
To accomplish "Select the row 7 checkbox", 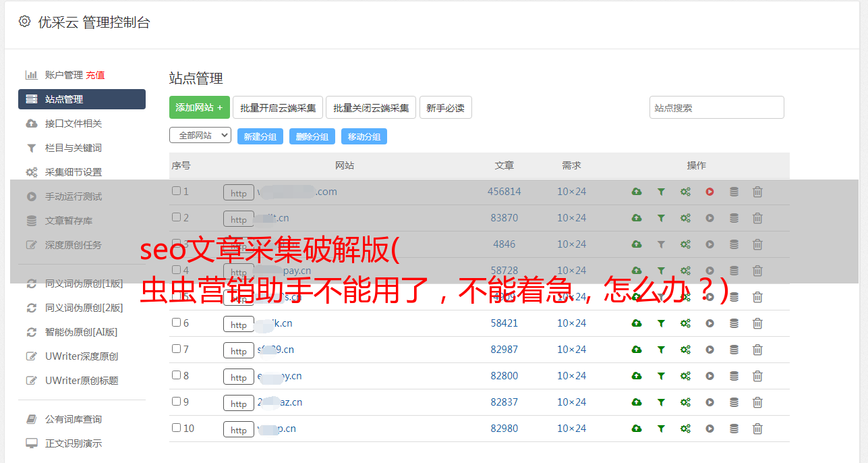I will click(176, 349).
